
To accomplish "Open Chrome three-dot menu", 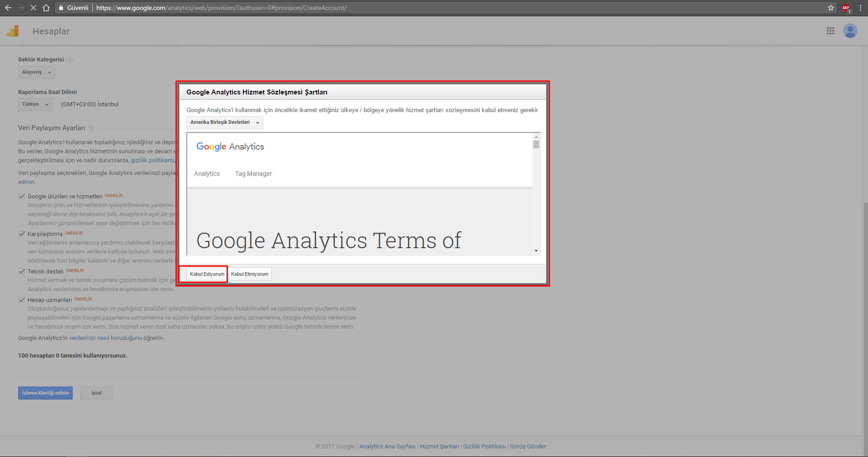I will 860,8.
